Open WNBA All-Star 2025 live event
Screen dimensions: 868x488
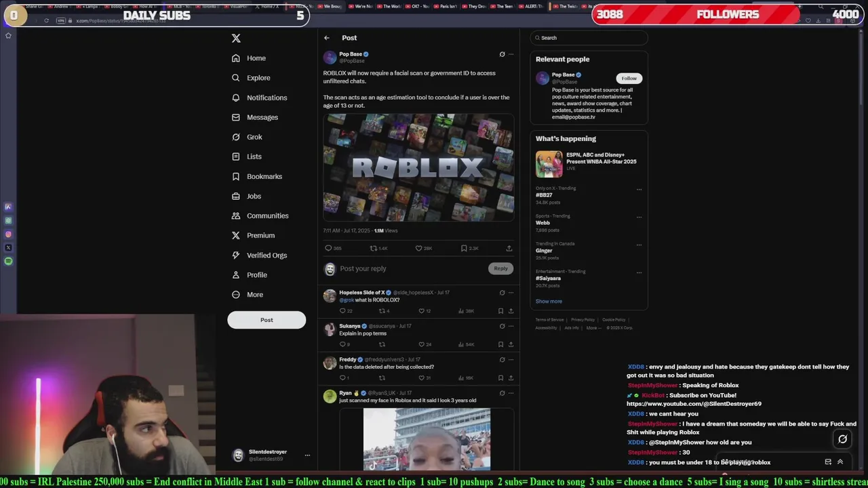click(588, 163)
